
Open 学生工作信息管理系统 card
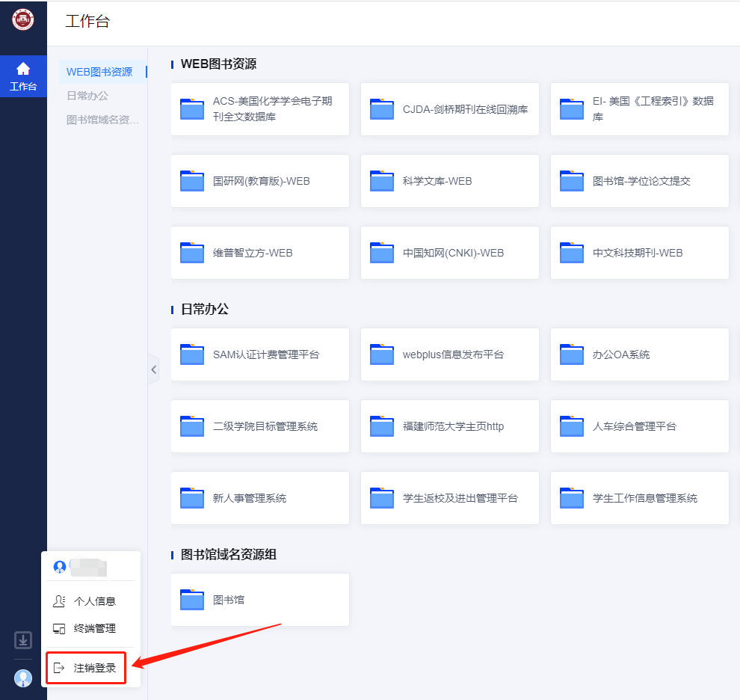pyautogui.click(x=640, y=498)
